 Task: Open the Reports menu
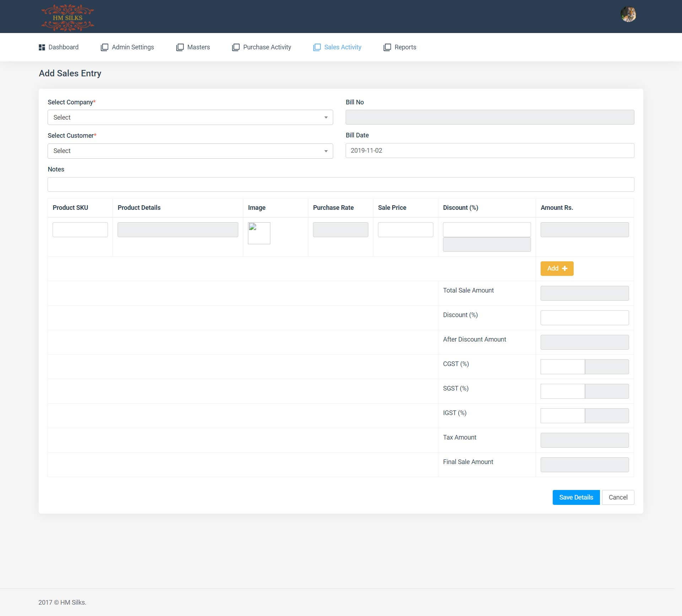[x=405, y=47]
